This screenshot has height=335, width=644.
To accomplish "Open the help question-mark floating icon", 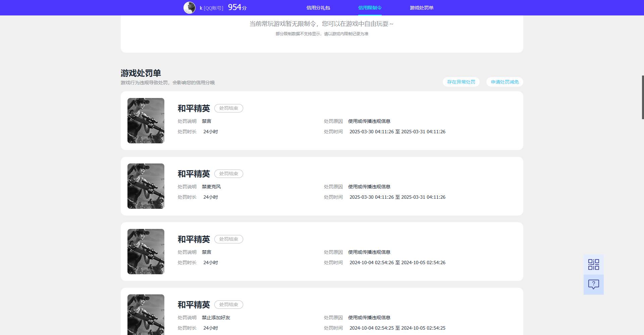I will tap(594, 285).
